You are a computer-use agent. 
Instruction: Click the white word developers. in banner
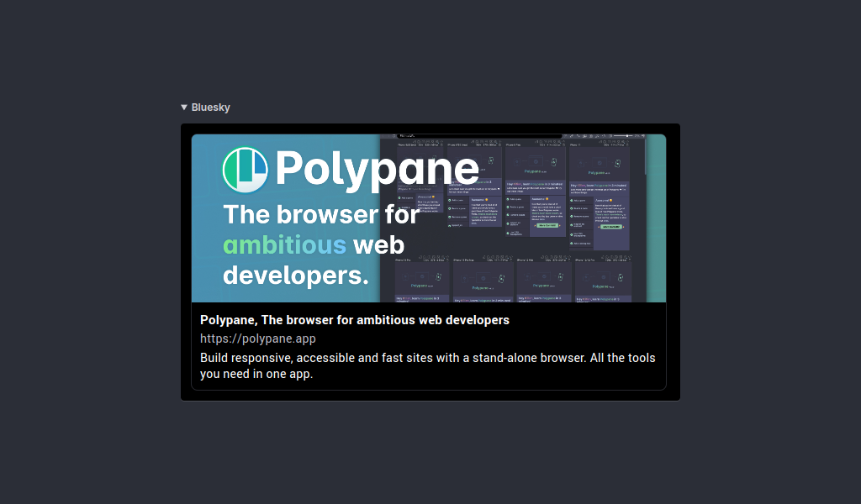pos(295,275)
